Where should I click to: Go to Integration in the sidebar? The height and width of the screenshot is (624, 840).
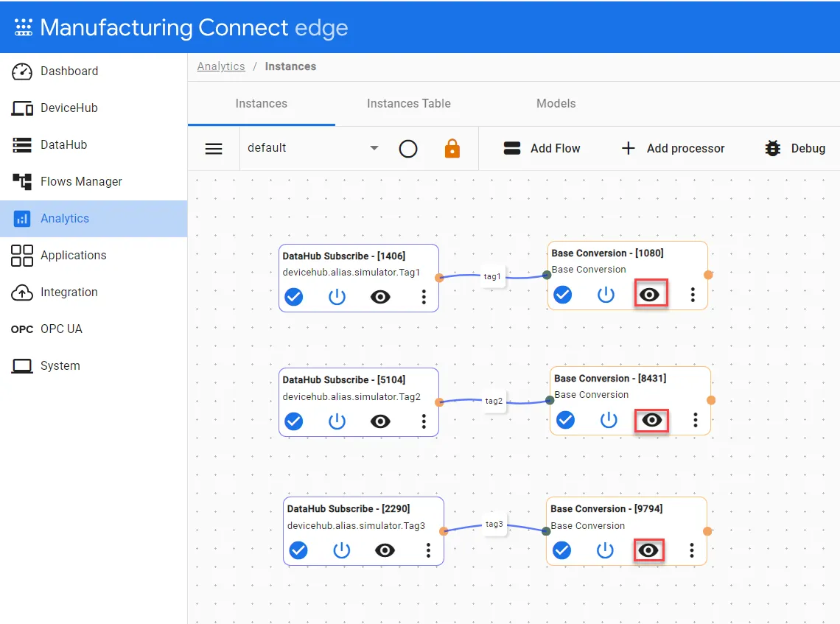(x=94, y=292)
